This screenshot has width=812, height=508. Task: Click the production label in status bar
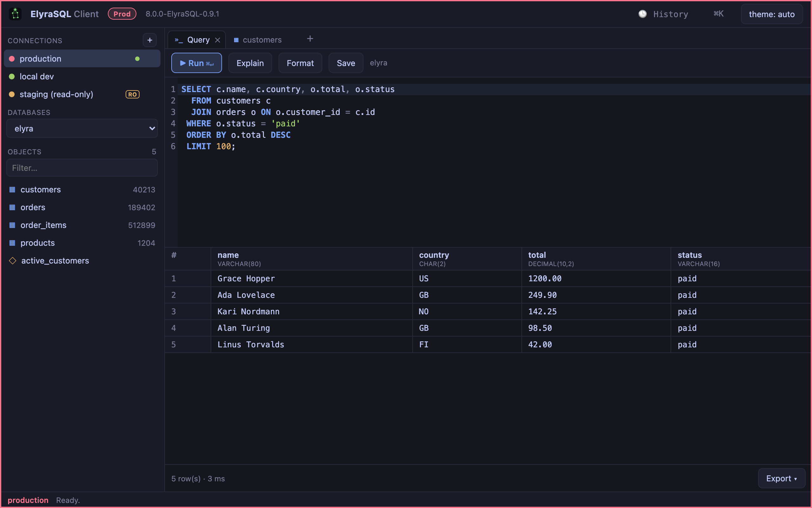point(28,500)
